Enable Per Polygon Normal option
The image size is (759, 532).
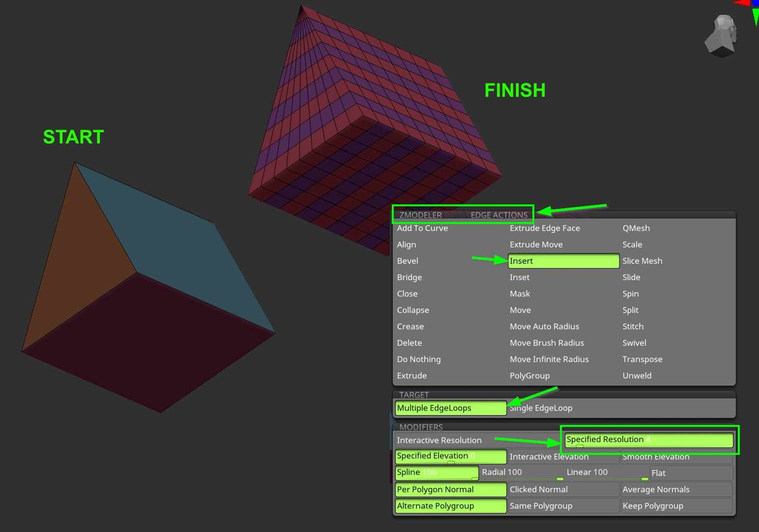450,489
